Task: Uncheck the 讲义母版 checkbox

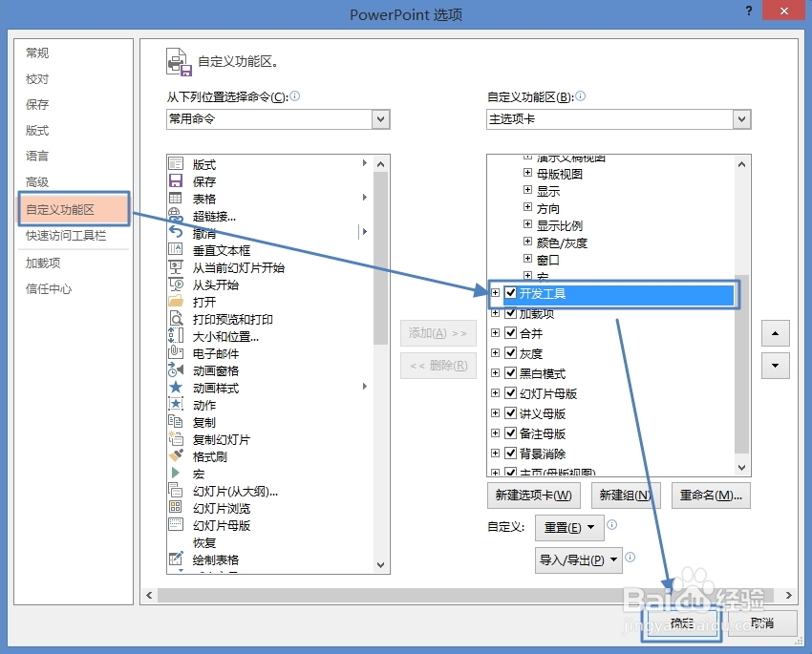Action: tap(511, 412)
